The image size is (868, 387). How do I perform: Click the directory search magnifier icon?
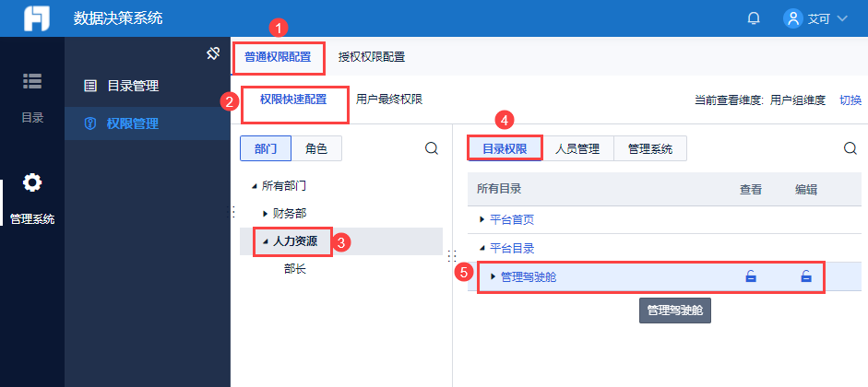tap(850, 148)
